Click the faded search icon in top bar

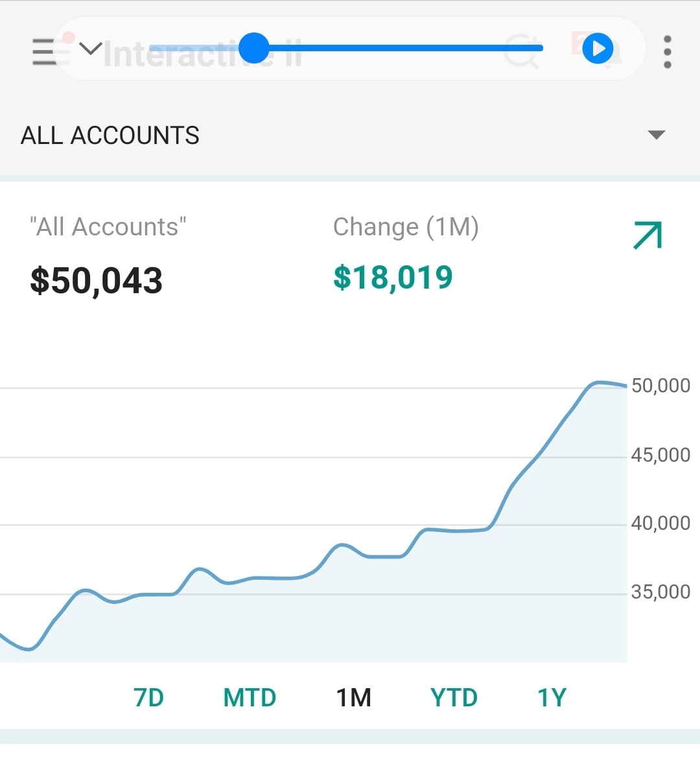pyautogui.click(x=521, y=52)
